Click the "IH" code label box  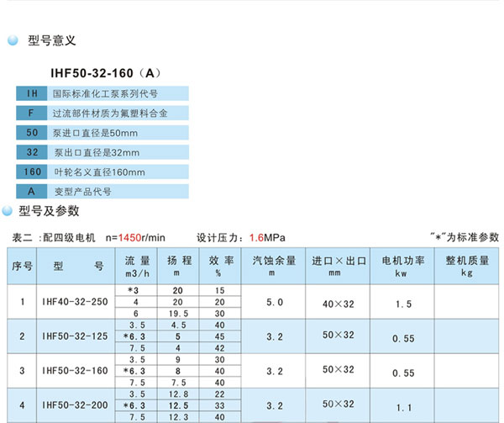(x=31, y=93)
